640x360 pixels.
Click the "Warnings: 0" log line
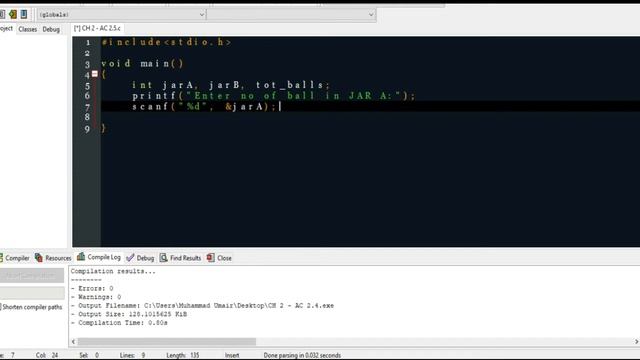point(96,297)
